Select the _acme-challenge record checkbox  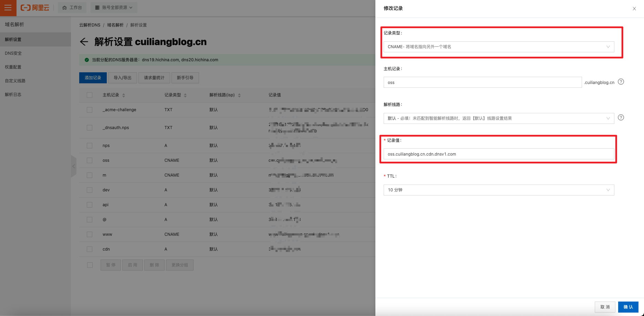coord(90,110)
